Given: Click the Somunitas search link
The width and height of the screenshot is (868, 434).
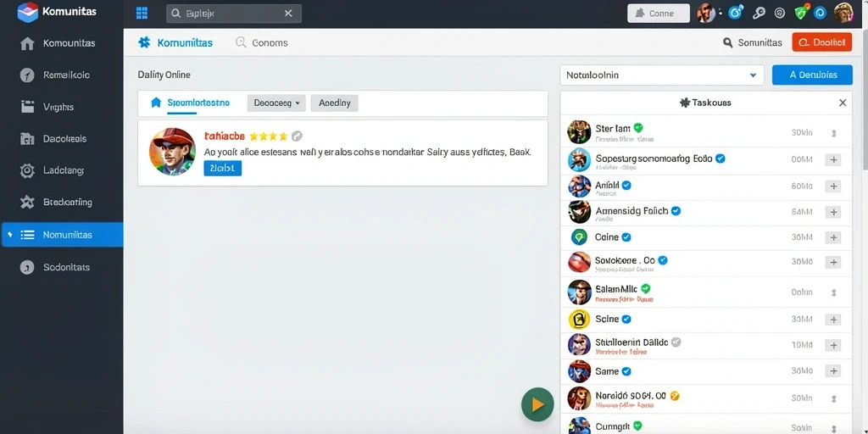Looking at the screenshot, I should [x=753, y=42].
